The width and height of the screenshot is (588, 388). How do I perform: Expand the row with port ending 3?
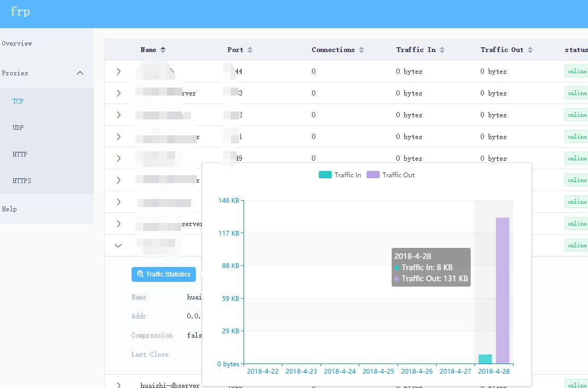pos(118,93)
